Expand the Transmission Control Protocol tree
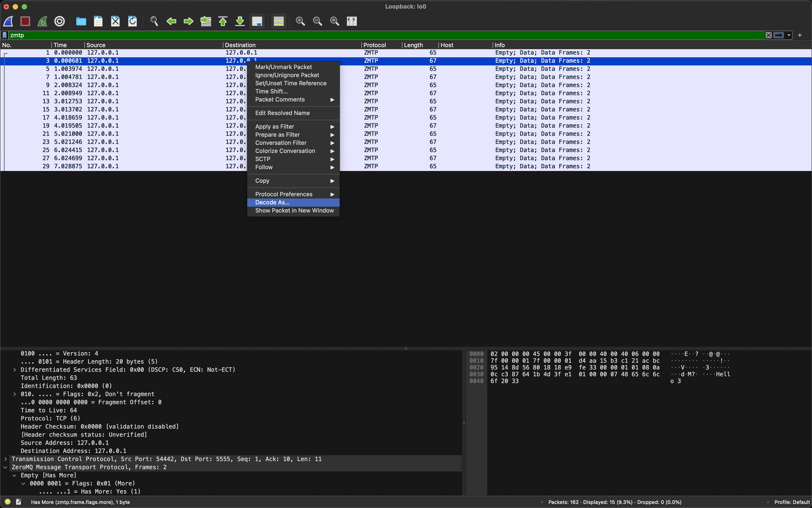 tap(5, 459)
